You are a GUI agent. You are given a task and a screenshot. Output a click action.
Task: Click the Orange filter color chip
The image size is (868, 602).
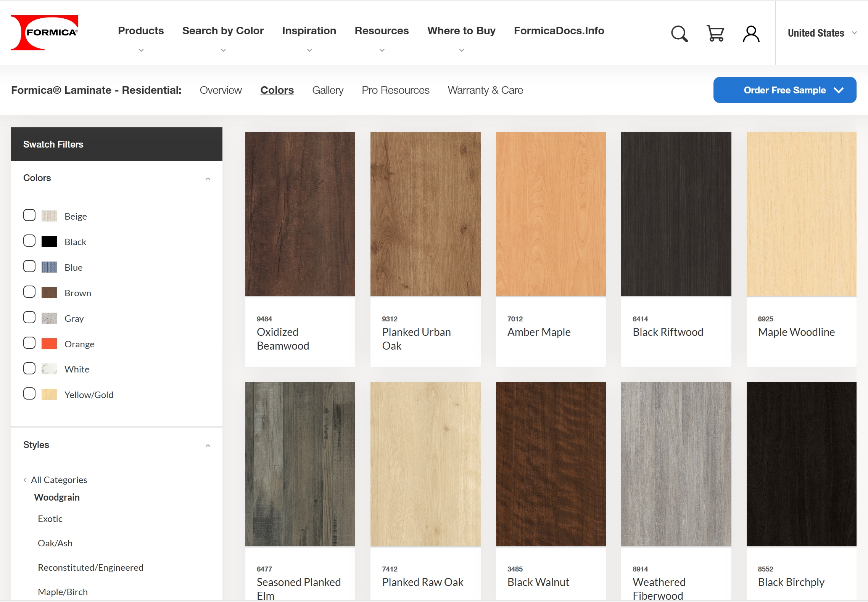[x=49, y=344]
